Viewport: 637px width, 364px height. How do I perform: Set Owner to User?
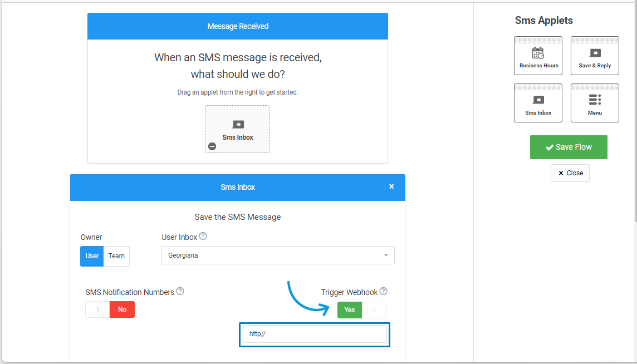[x=92, y=256]
